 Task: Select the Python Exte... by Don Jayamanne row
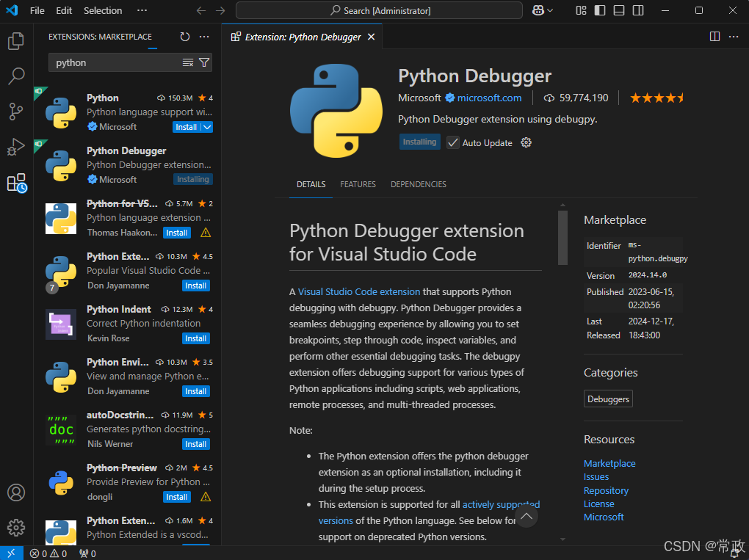[x=126, y=271]
